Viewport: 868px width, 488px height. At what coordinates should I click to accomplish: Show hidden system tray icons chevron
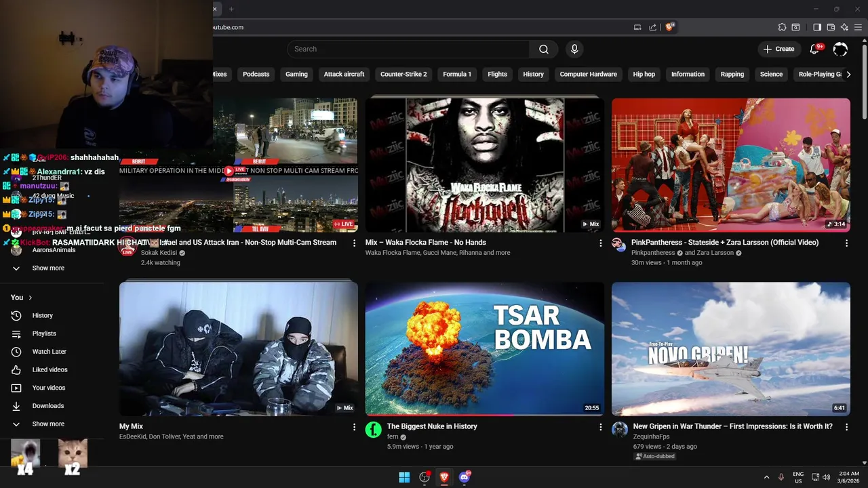pyautogui.click(x=766, y=477)
